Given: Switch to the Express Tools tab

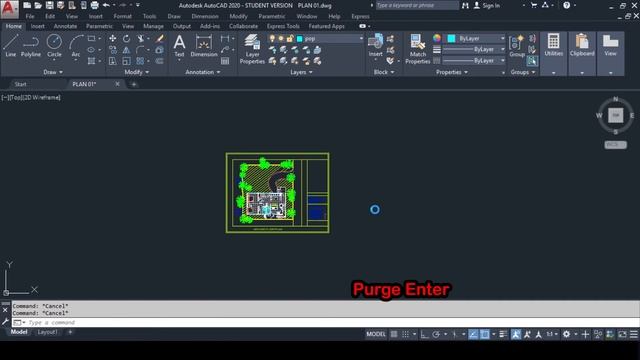Looking at the screenshot, I should (x=283, y=26).
